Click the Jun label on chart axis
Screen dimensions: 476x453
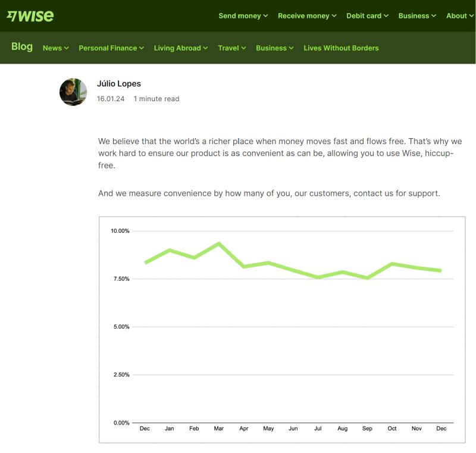coord(293,429)
